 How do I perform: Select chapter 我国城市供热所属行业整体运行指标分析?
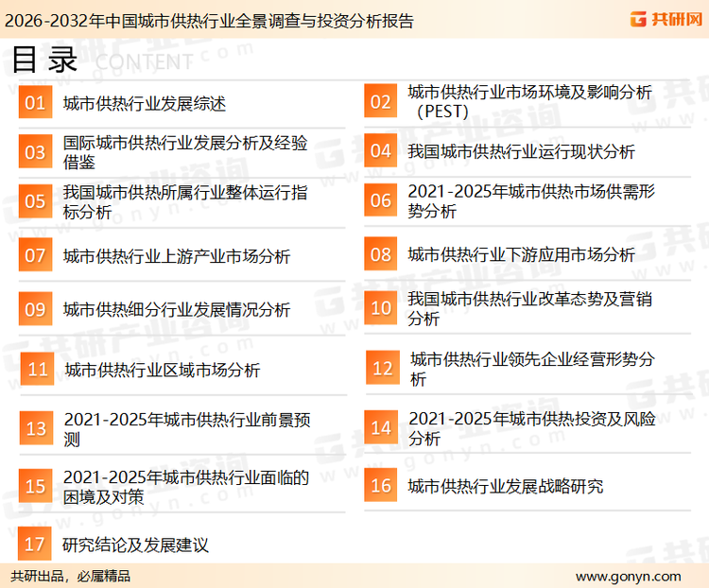185,201
